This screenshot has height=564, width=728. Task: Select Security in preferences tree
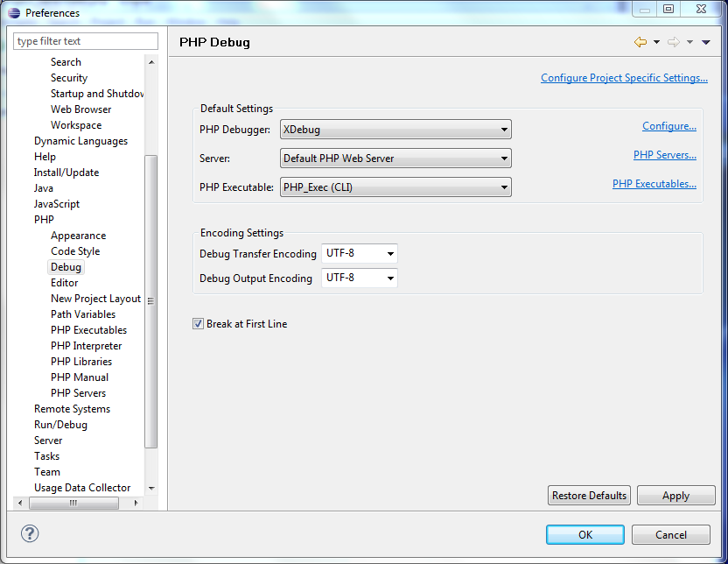[x=69, y=78]
